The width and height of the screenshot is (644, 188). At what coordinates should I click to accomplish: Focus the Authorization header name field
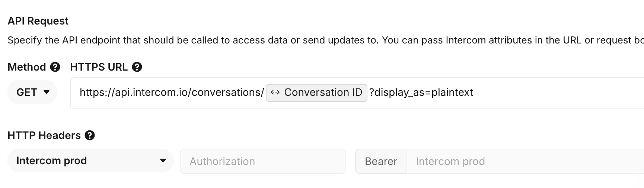[x=263, y=161]
